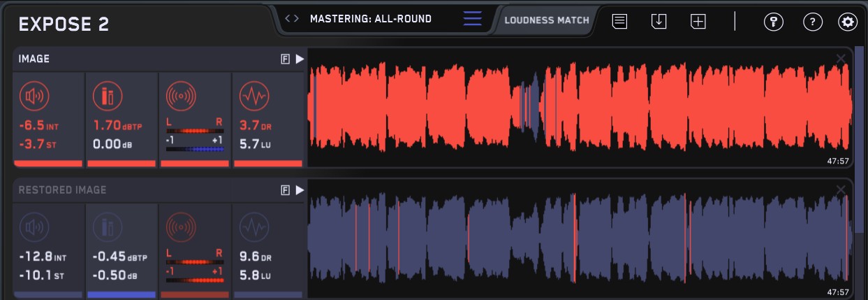
Task: Toggle Loudness Match on
Action: (x=547, y=20)
